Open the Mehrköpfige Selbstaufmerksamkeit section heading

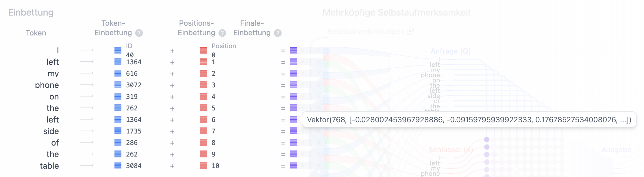(x=397, y=12)
